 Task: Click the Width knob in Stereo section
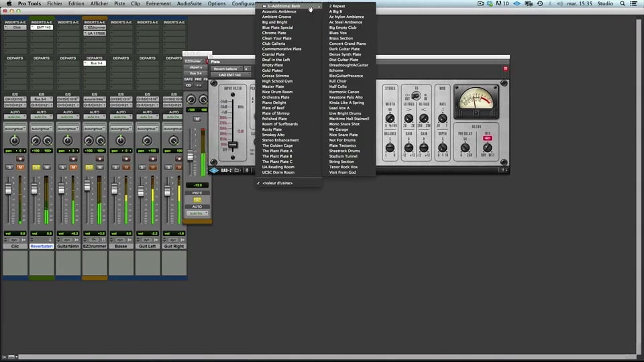point(390,119)
